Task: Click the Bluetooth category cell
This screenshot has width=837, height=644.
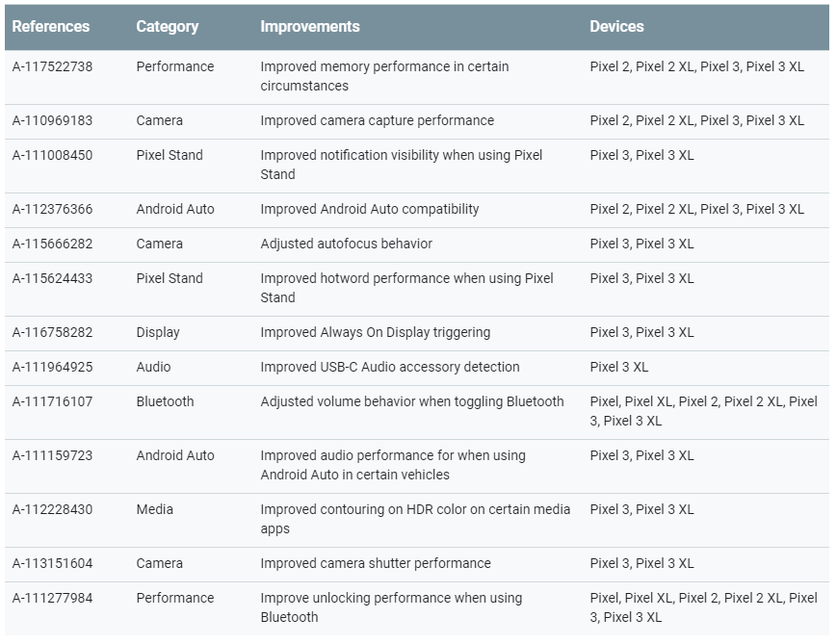Action: [x=165, y=401]
